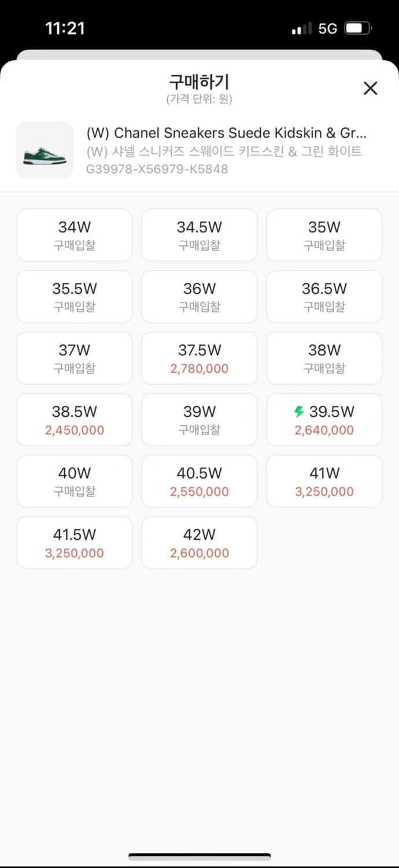Choose size 35W option
The image size is (399, 868).
(x=324, y=235)
